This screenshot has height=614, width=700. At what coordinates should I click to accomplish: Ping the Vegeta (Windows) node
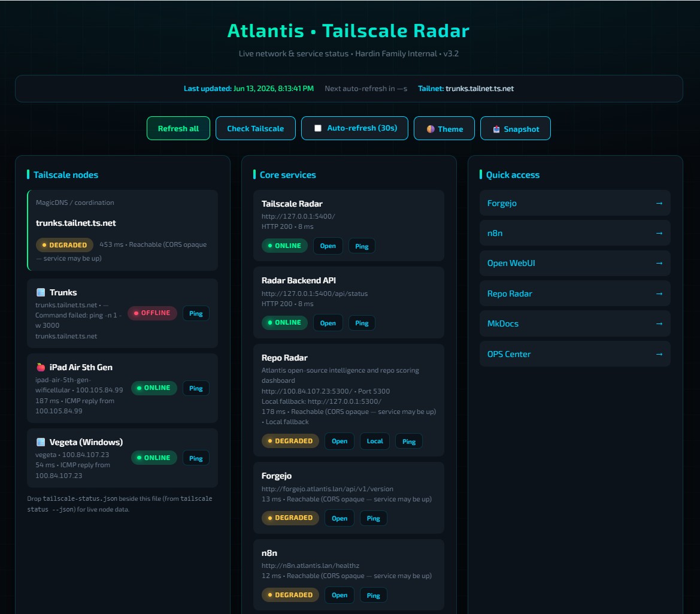point(196,458)
